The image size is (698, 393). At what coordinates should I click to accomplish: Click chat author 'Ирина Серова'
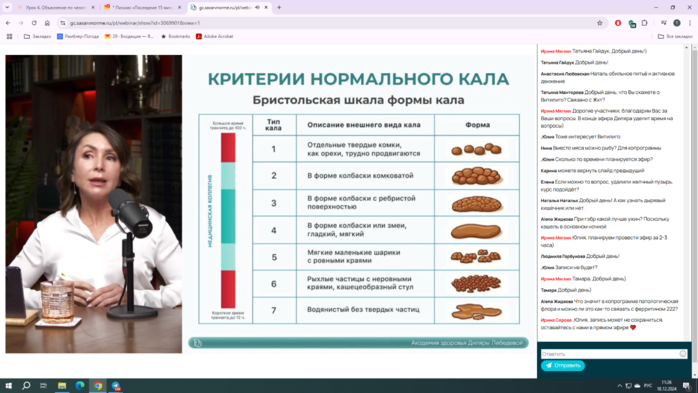556,320
